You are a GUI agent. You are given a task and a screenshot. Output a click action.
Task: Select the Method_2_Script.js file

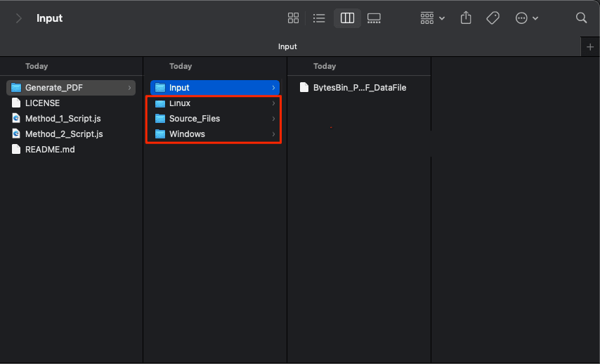(63, 134)
